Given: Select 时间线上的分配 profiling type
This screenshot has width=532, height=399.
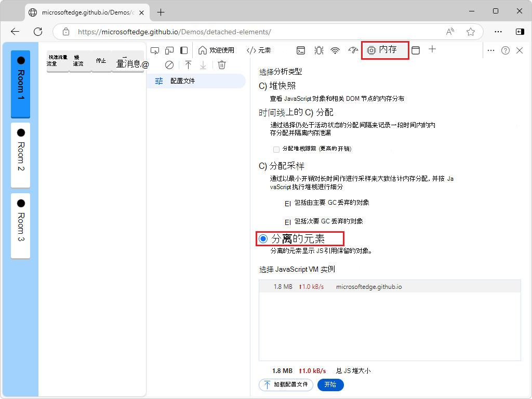Looking at the screenshot, I should 296,112.
